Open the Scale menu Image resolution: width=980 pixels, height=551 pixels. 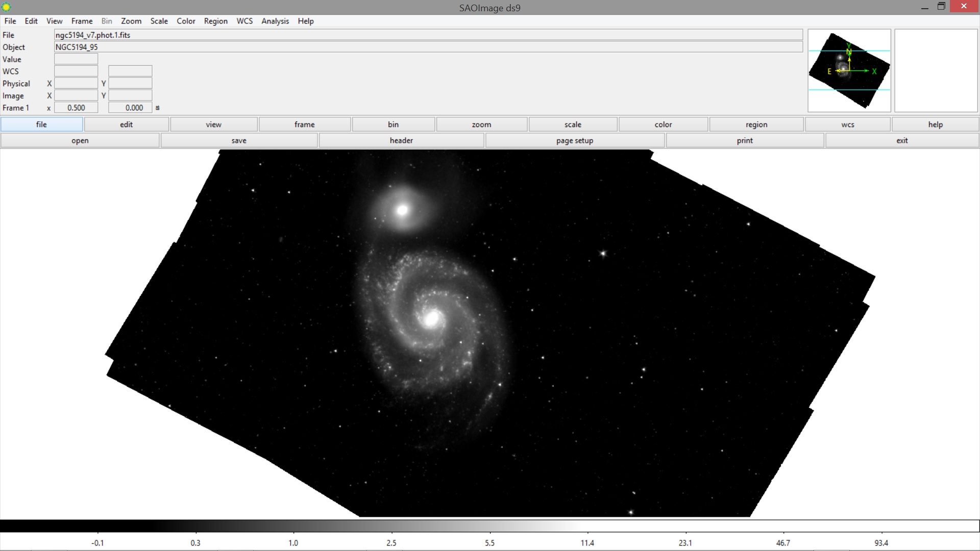(159, 21)
